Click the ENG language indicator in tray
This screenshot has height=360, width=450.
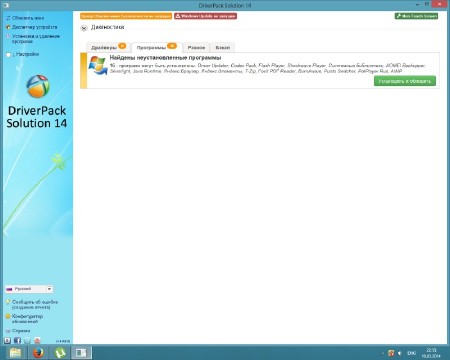tap(411, 353)
